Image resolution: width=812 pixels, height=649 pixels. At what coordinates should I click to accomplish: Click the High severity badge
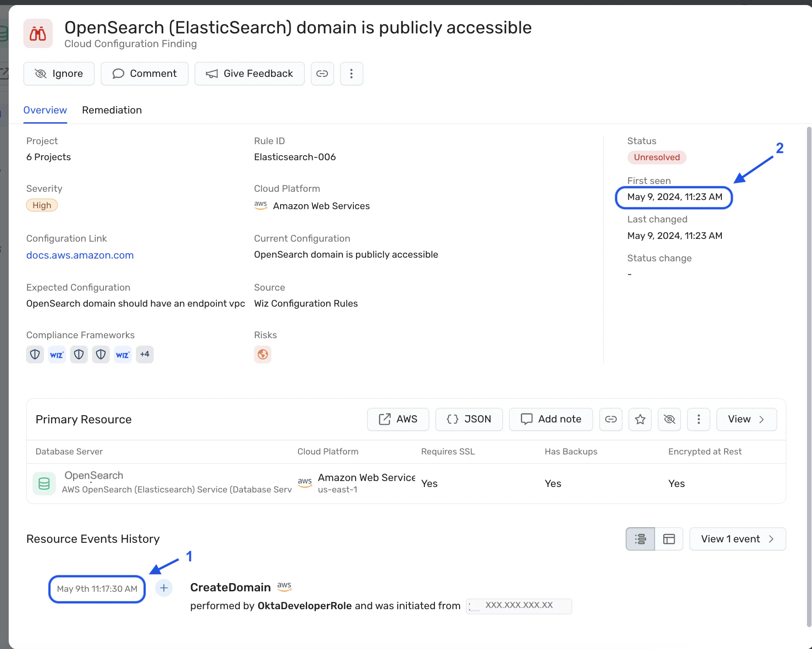click(42, 206)
